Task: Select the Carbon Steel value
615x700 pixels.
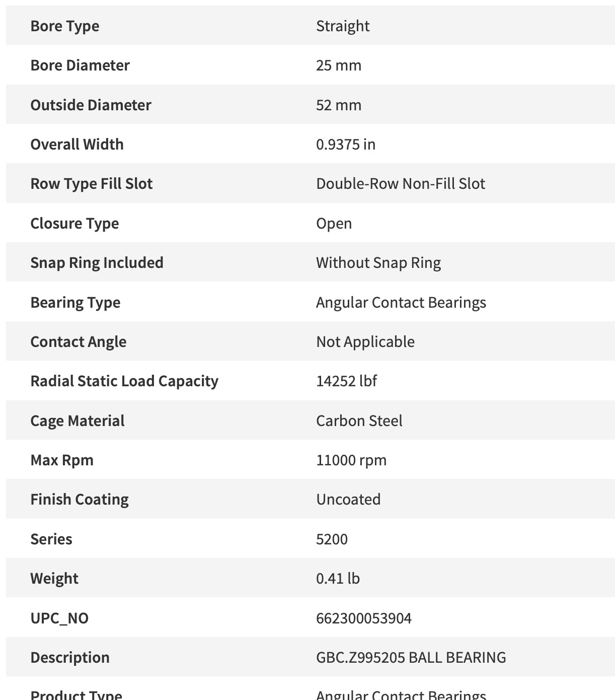Action: [x=359, y=421]
